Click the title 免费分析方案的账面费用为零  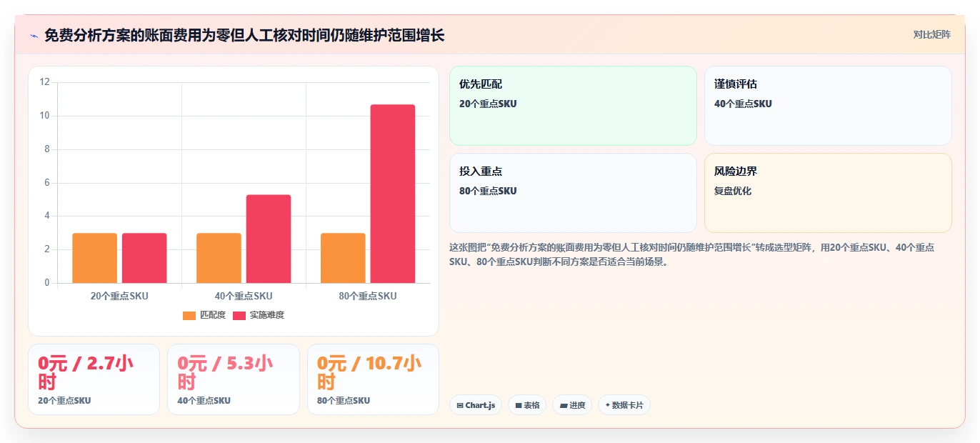pos(244,35)
